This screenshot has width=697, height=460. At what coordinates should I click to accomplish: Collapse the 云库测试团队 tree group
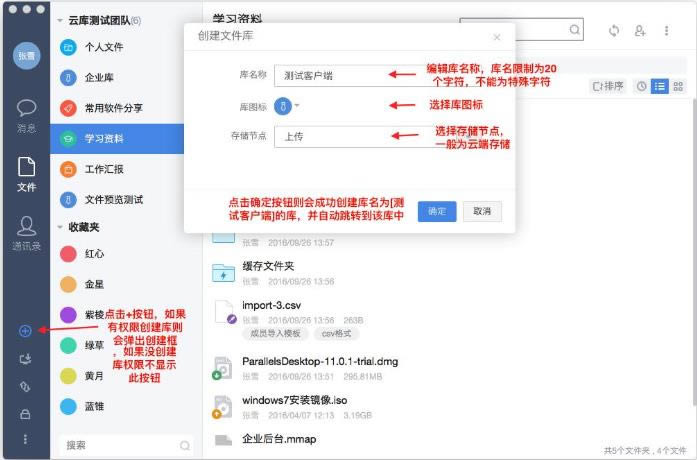click(x=60, y=20)
